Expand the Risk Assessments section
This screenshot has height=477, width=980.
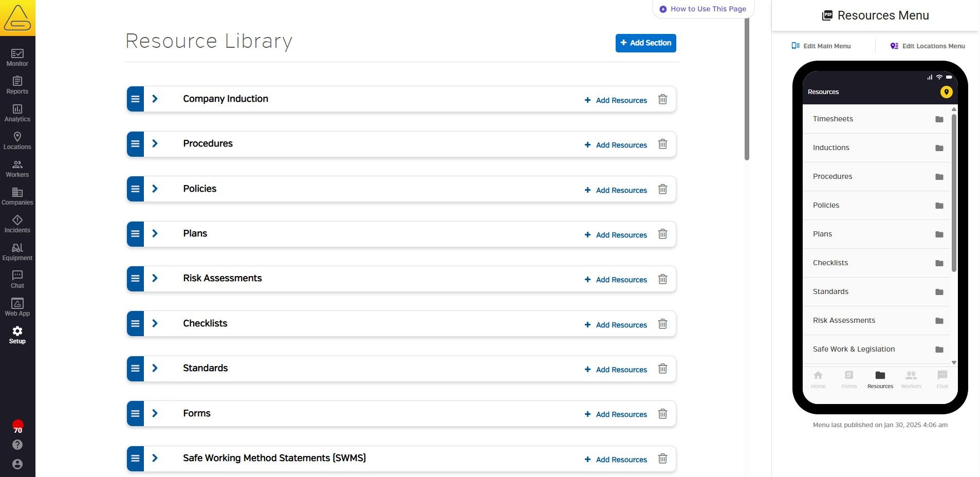click(155, 278)
